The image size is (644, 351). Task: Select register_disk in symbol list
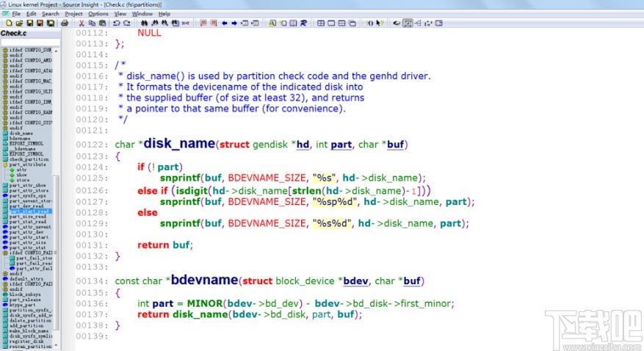[26, 341]
